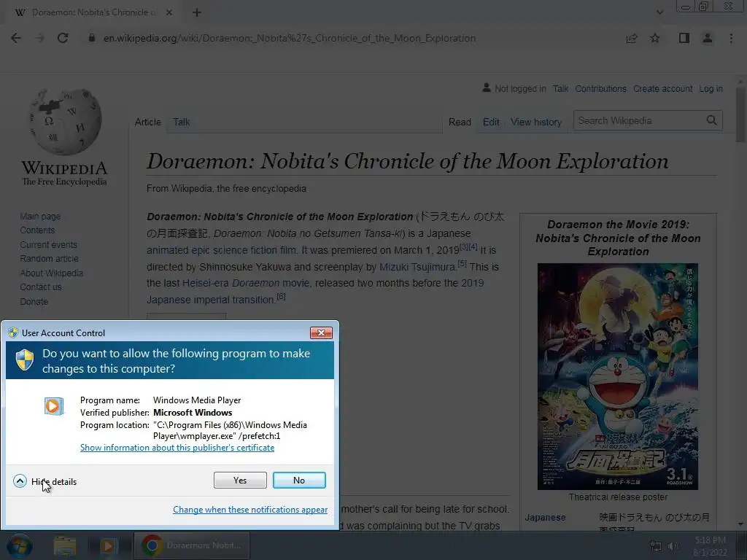Image resolution: width=747 pixels, height=560 pixels.
Task: Click the address bar URL
Action: point(290,38)
